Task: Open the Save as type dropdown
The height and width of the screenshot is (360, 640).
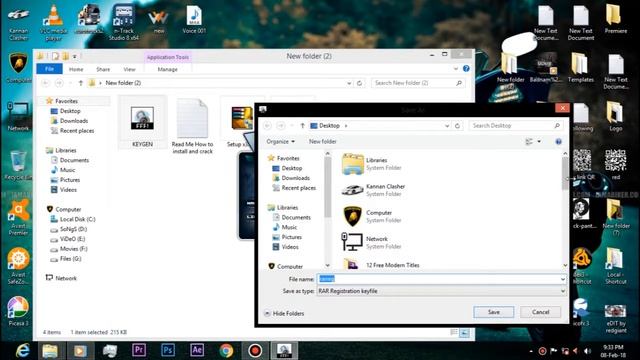Action: coord(563,291)
